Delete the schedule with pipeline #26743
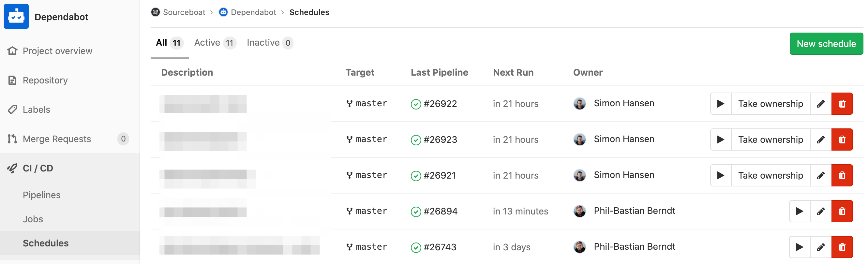 (x=842, y=247)
